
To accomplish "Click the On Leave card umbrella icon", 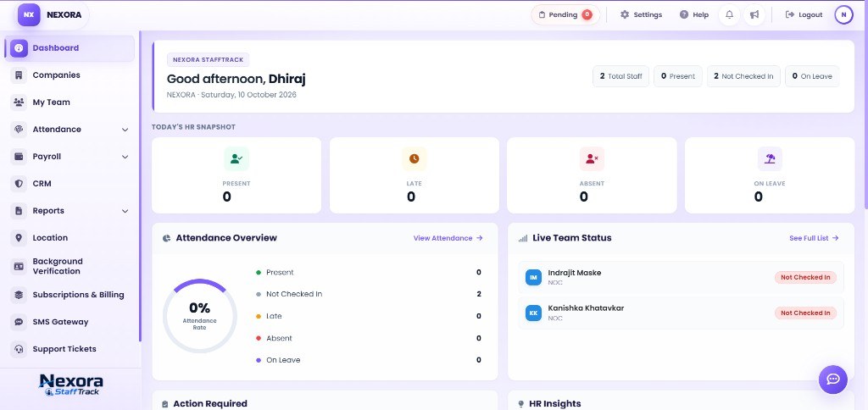I will pos(770,158).
